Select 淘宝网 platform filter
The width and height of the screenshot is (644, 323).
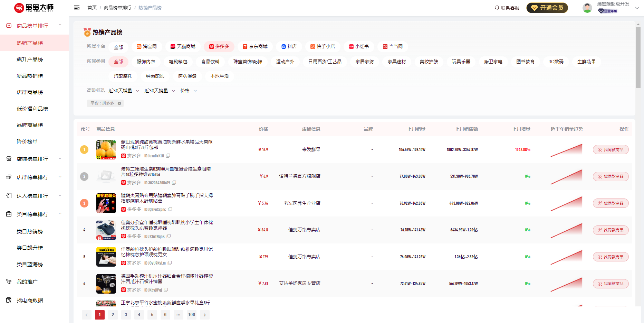click(x=147, y=46)
